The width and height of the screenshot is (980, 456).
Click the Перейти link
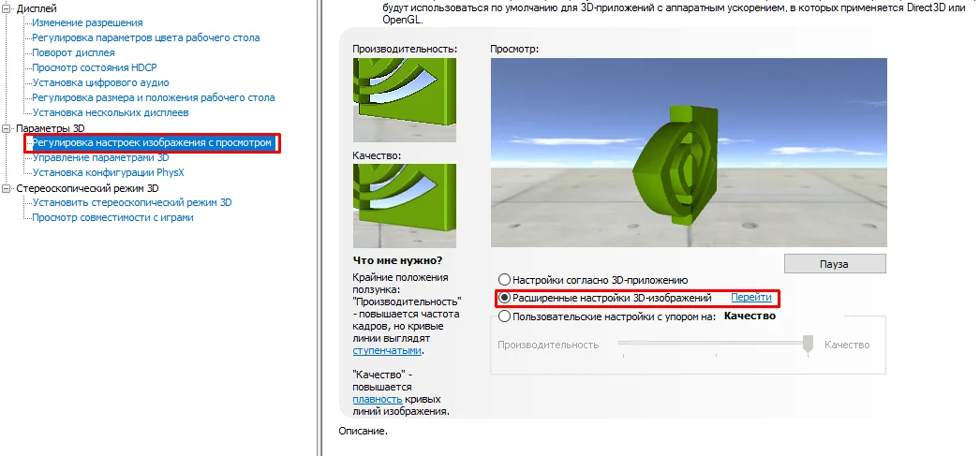pyautogui.click(x=751, y=298)
